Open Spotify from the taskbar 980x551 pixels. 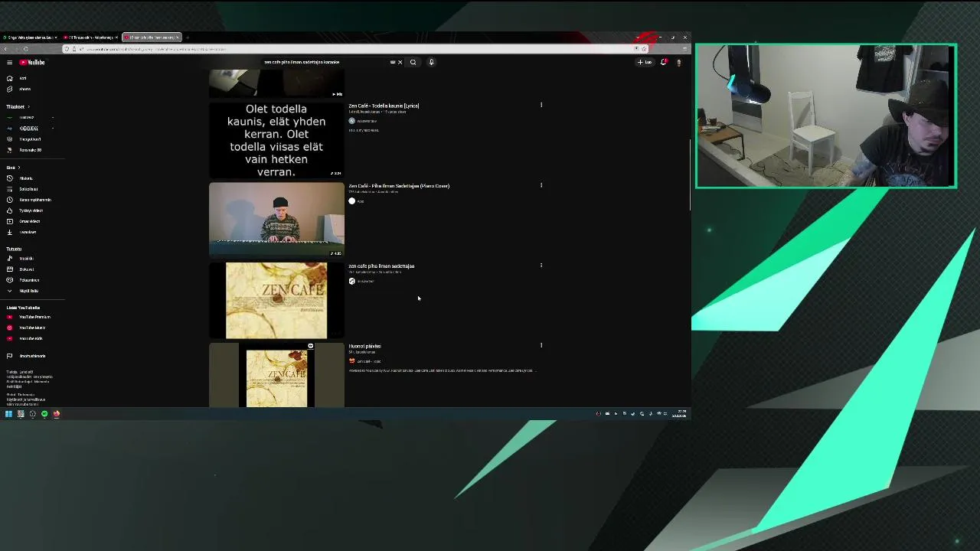[x=44, y=414]
